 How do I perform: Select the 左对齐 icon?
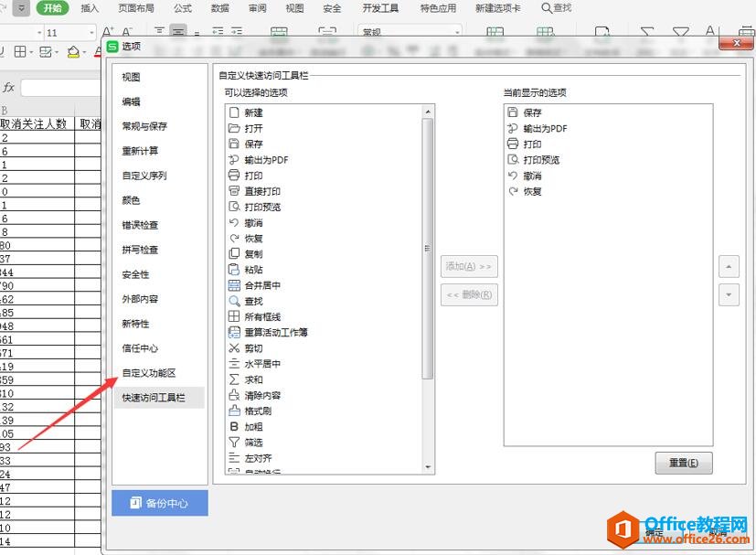[234, 458]
